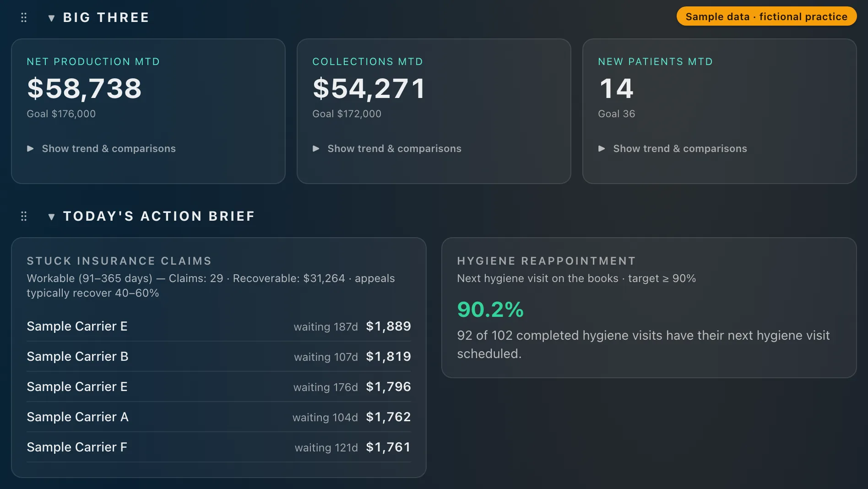The width and height of the screenshot is (868, 489).
Task: Click the Net Production MTD label
Action: [93, 61]
